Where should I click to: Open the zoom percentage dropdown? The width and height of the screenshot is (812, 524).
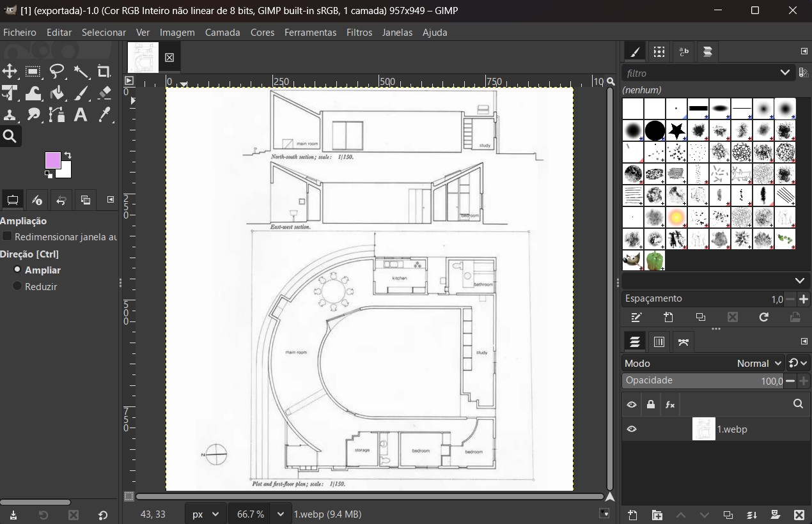[280, 514]
